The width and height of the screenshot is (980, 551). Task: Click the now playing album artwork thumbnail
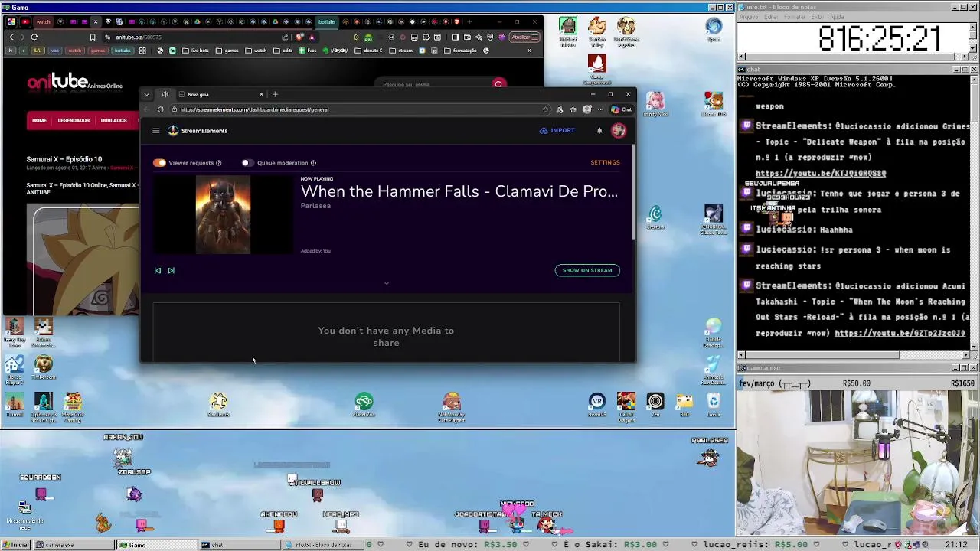pos(223,215)
